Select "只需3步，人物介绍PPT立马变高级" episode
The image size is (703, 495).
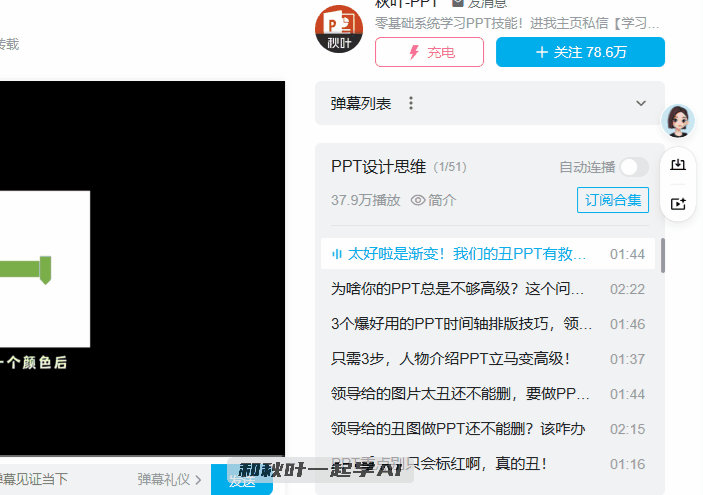450,359
